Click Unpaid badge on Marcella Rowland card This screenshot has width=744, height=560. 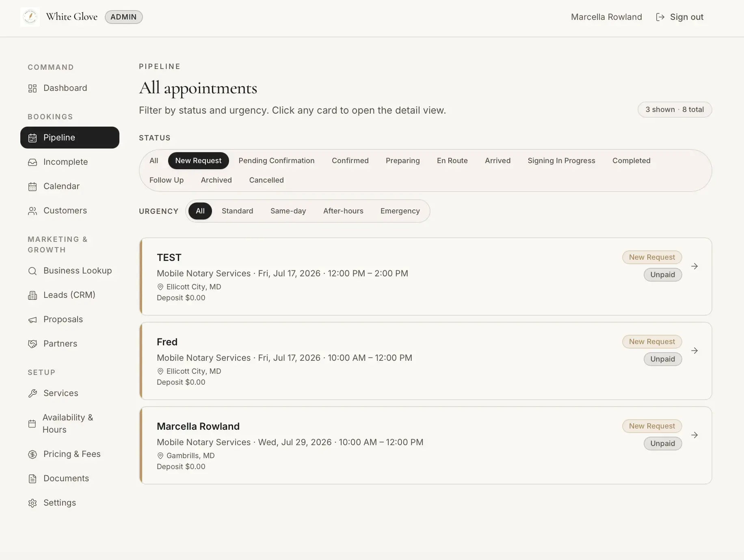663,444
